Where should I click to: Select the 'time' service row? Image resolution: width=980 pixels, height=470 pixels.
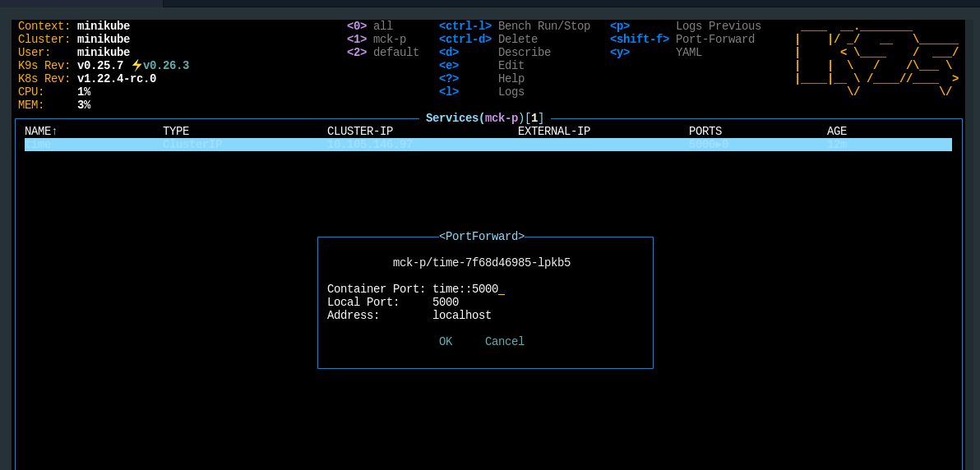488,145
